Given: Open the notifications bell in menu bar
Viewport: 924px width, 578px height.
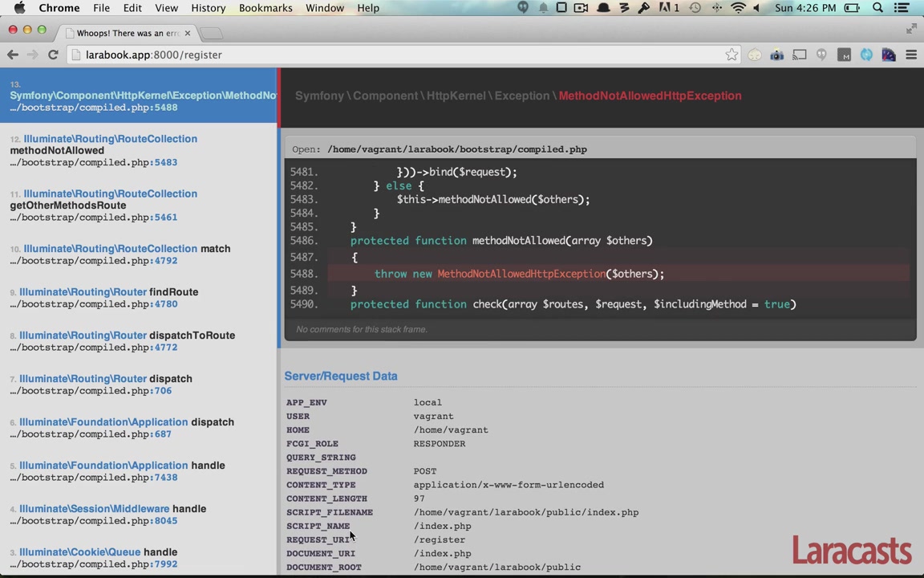Looking at the screenshot, I should point(543,8).
